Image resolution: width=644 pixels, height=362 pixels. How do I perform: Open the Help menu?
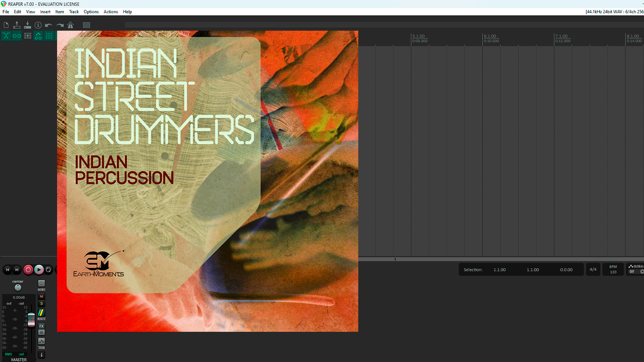[127, 12]
